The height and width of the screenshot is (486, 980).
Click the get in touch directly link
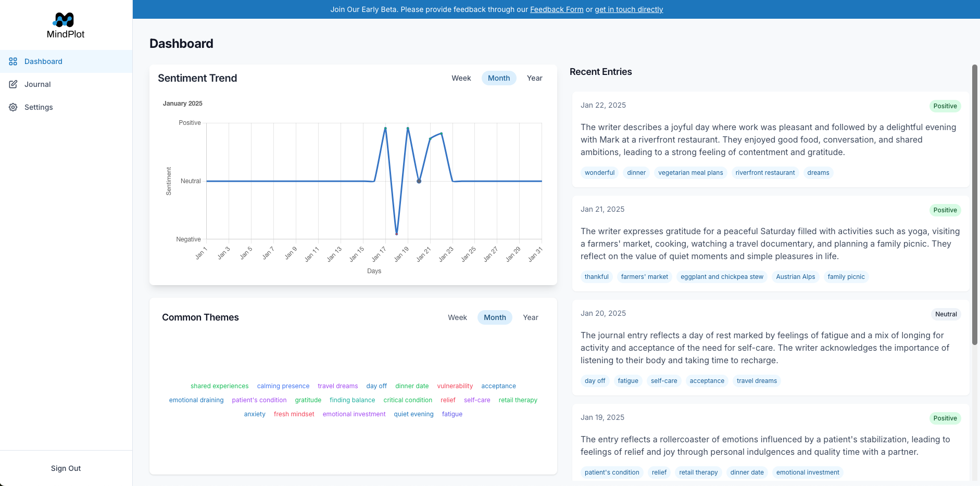(629, 9)
